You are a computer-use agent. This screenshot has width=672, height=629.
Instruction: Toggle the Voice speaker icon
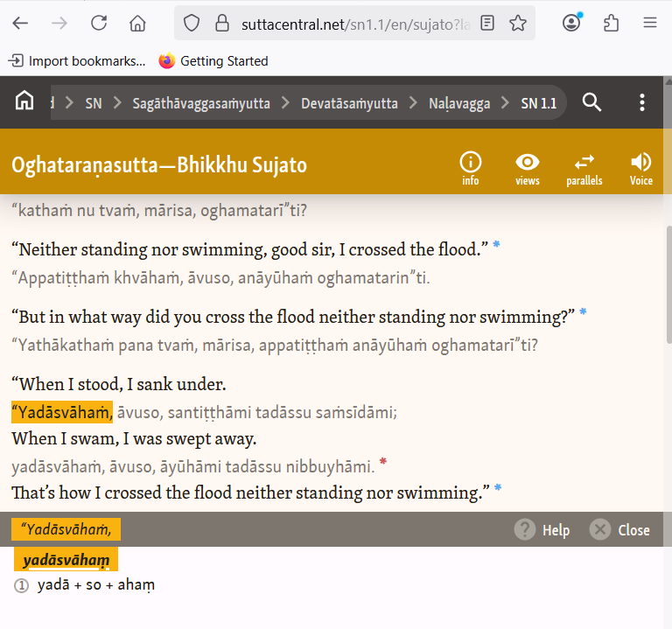click(x=640, y=167)
